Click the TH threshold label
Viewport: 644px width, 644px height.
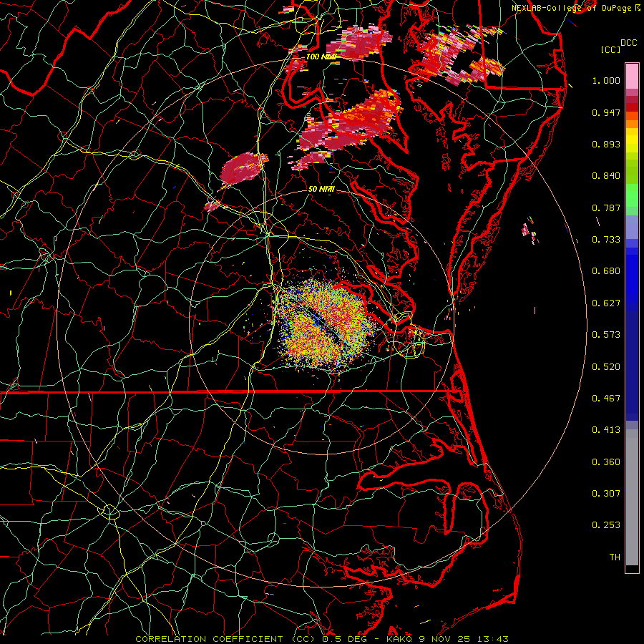pyautogui.click(x=615, y=557)
